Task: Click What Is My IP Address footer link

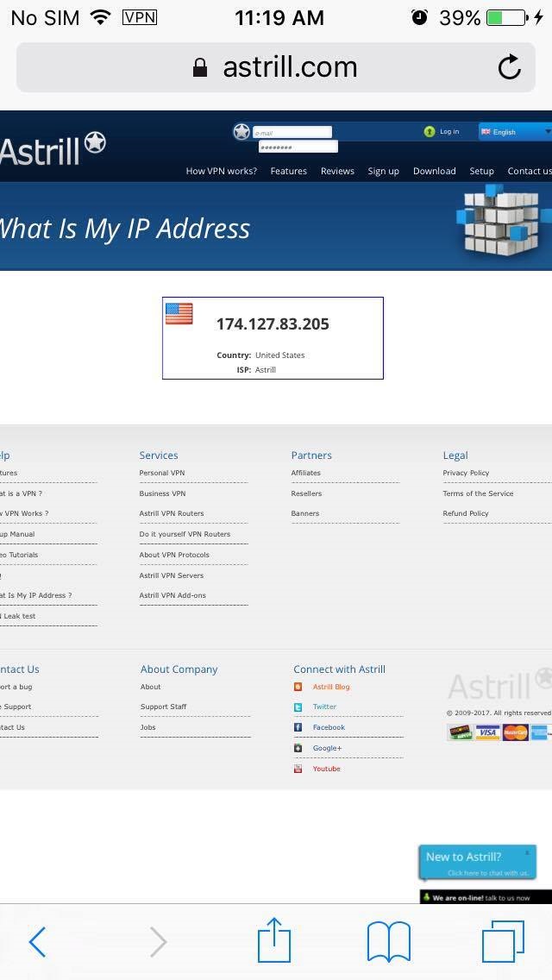Action: (x=35, y=595)
